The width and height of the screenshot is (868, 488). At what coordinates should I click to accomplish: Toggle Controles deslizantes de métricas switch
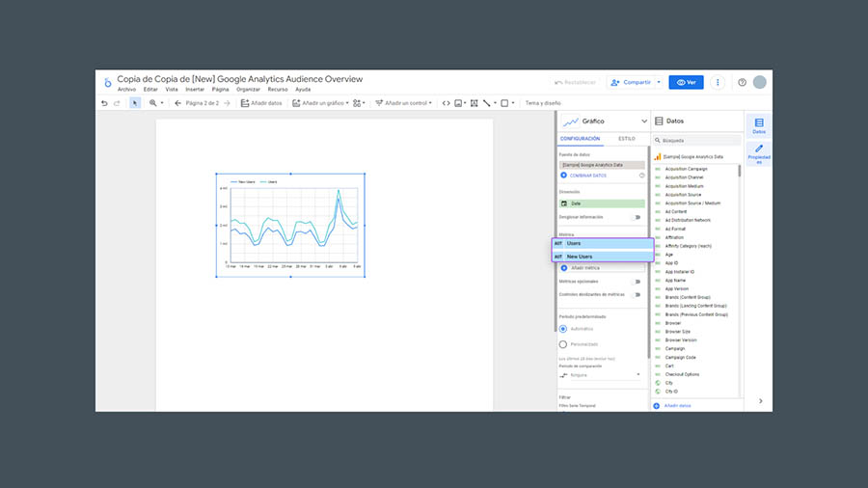[x=637, y=295]
